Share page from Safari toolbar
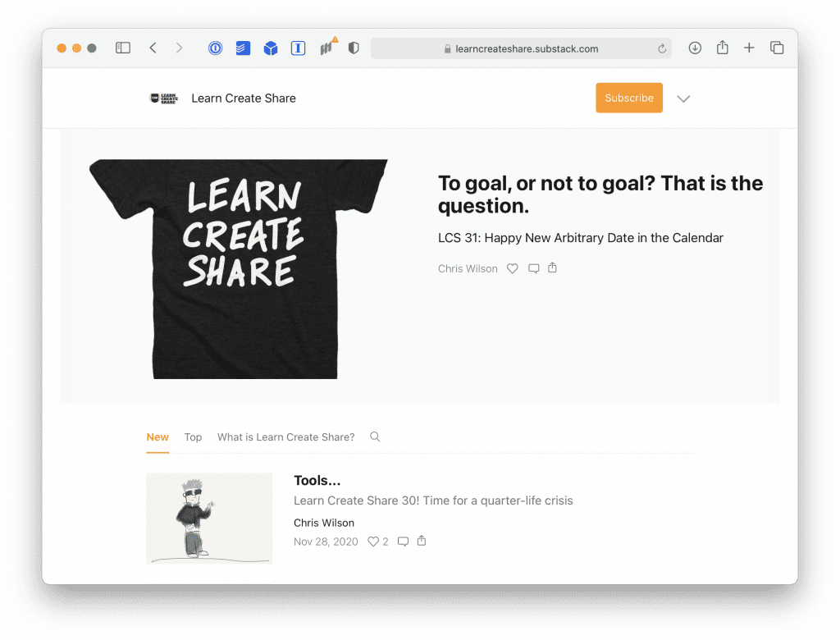 [723, 48]
